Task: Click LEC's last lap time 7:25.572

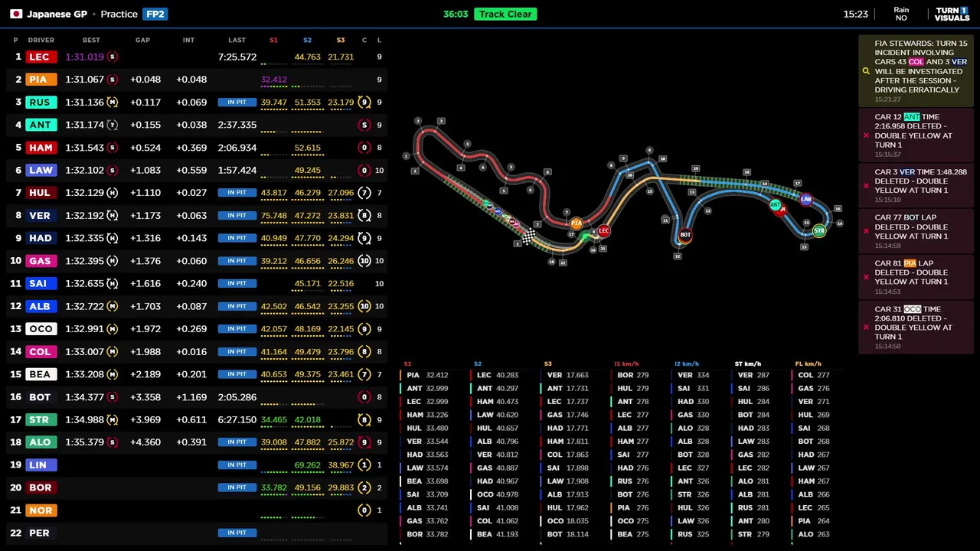Action: (237, 57)
